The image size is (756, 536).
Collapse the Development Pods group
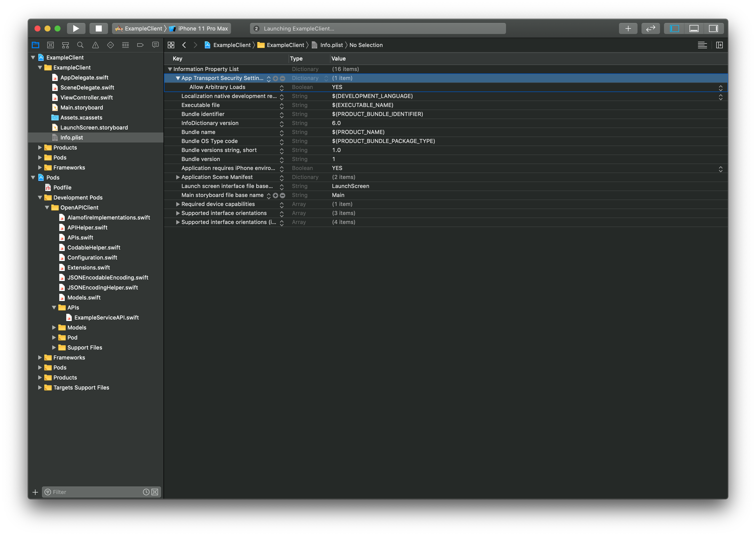tap(40, 197)
